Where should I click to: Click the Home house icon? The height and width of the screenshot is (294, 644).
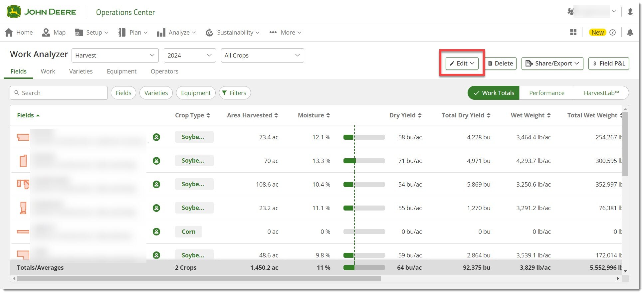[x=9, y=32]
